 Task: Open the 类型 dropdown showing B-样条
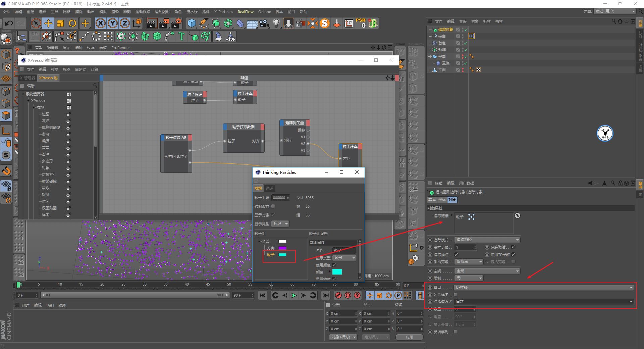click(x=543, y=287)
